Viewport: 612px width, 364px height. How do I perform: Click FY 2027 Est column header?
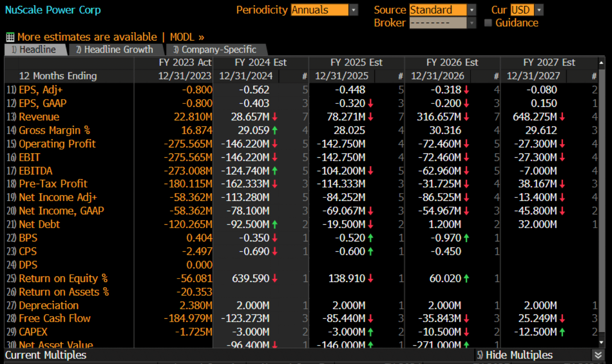coord(549,62)
